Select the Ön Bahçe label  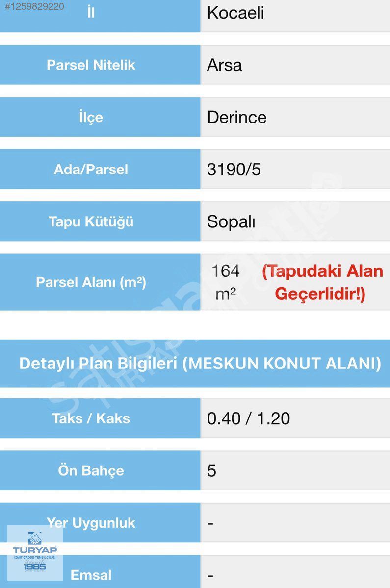(x=91, y=471)
